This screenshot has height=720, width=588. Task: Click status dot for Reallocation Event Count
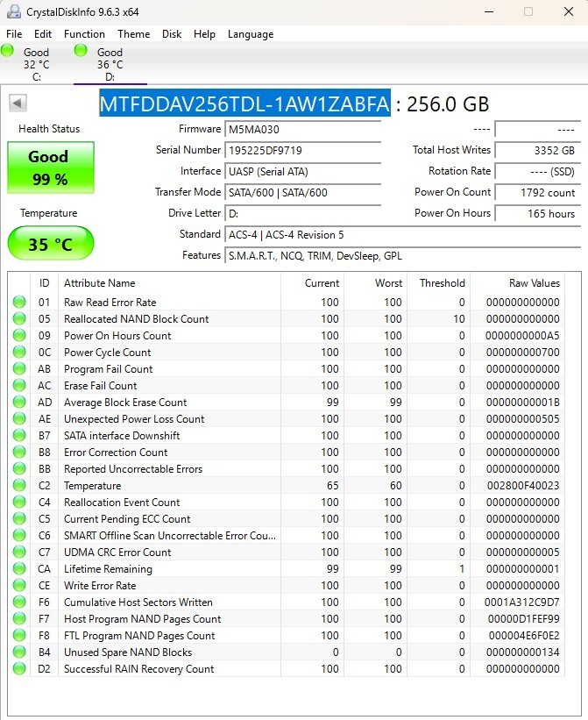click(19, 502)
